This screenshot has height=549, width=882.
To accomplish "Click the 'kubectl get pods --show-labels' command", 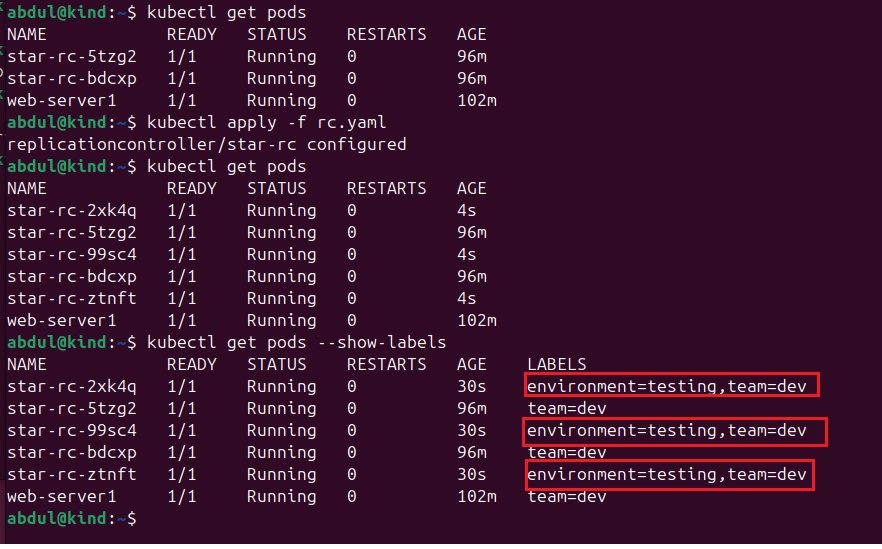I will pos(296,342).
